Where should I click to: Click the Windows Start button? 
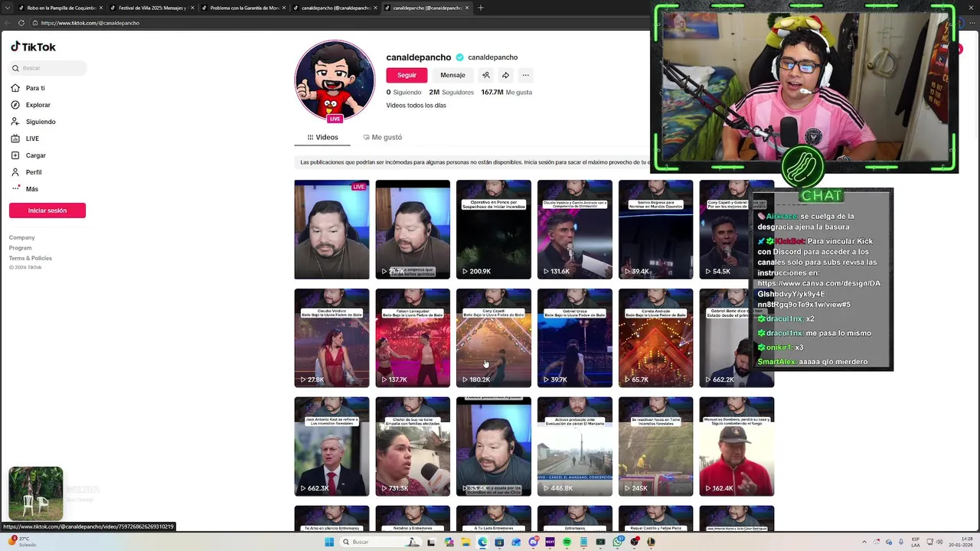pos(329,542)
